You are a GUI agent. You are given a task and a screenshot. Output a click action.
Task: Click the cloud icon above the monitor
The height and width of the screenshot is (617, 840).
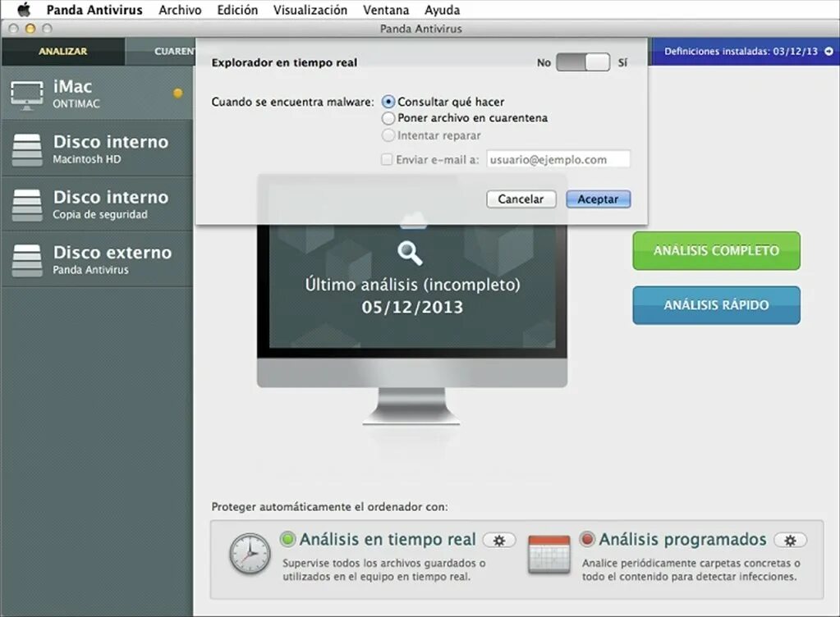pos(414,220)
